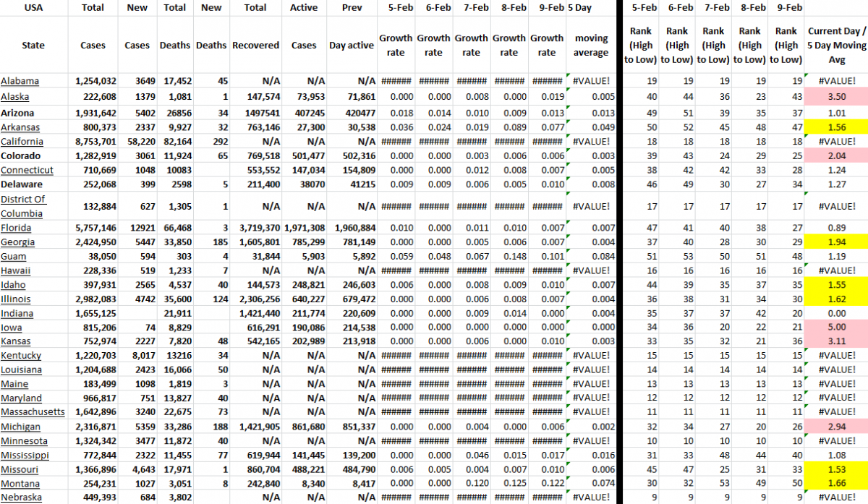Select California's total cases cell 8,753,701

tap(95, 142)
